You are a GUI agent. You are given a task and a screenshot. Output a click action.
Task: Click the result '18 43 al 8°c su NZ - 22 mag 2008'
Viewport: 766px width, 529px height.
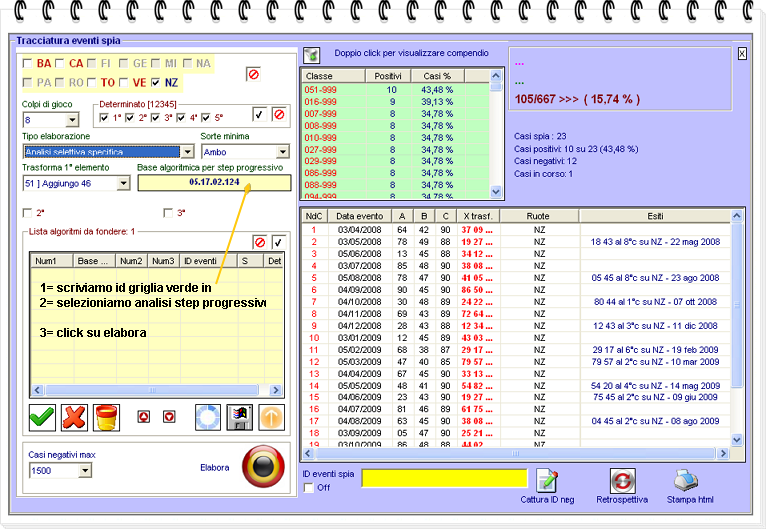pos(655,242)
